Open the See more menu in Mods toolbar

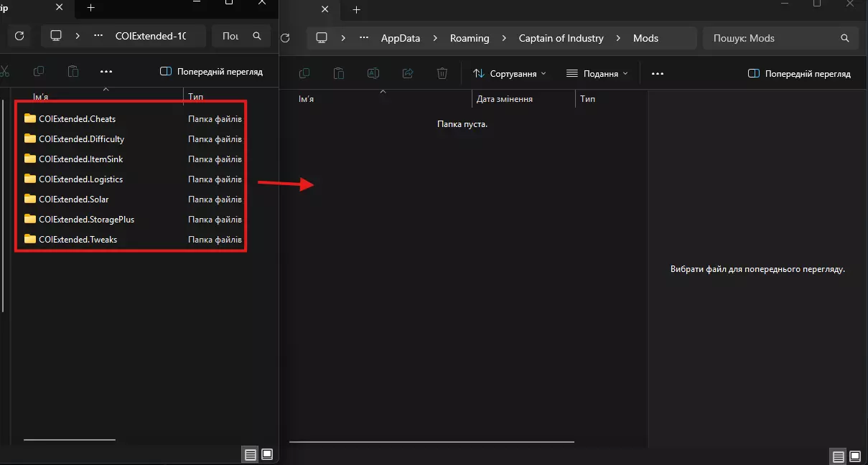(x=657, y=74)
